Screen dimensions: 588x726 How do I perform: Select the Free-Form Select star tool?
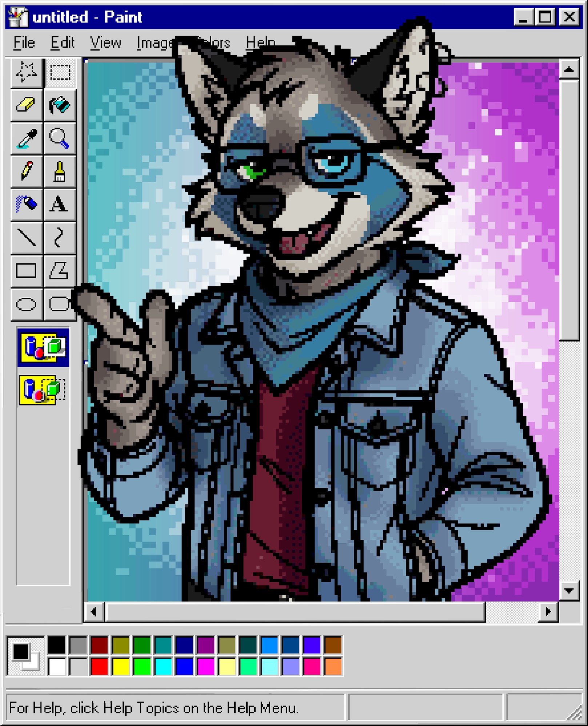[x=26, y=72]
